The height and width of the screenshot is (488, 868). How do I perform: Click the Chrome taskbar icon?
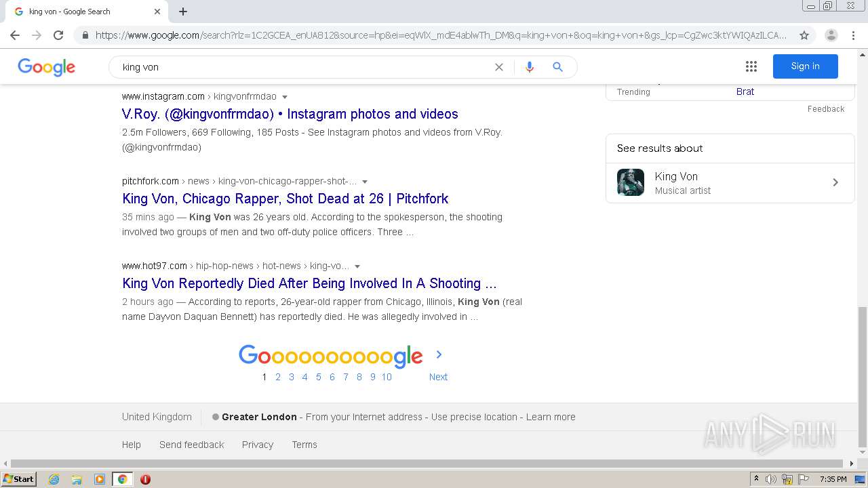click(x=122, y=479)
